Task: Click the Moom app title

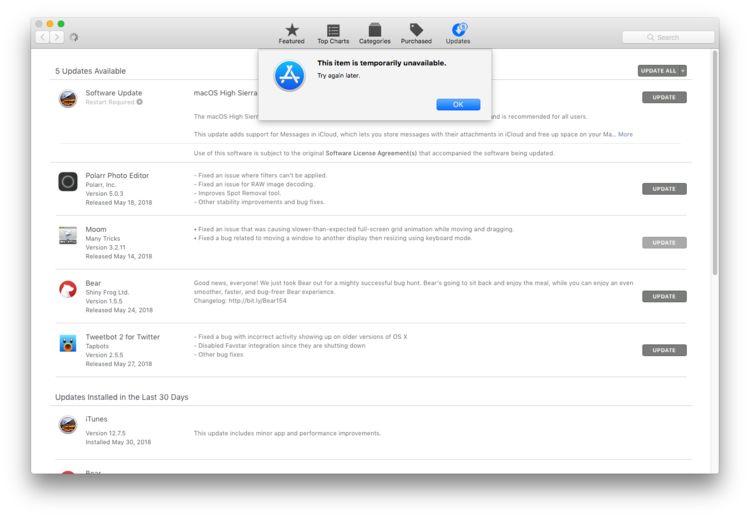Action: (96, 230)
